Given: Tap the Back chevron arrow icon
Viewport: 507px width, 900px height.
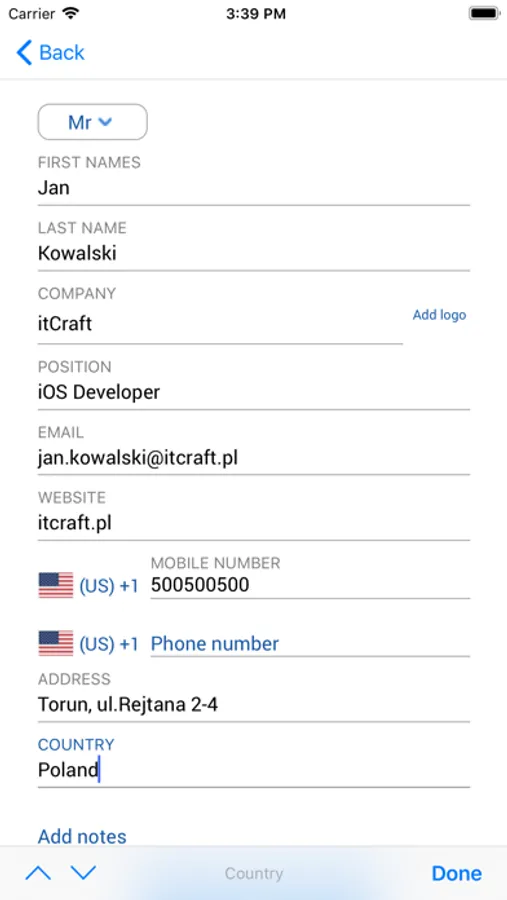Looking at the screenshot, I should pos(24,53).
